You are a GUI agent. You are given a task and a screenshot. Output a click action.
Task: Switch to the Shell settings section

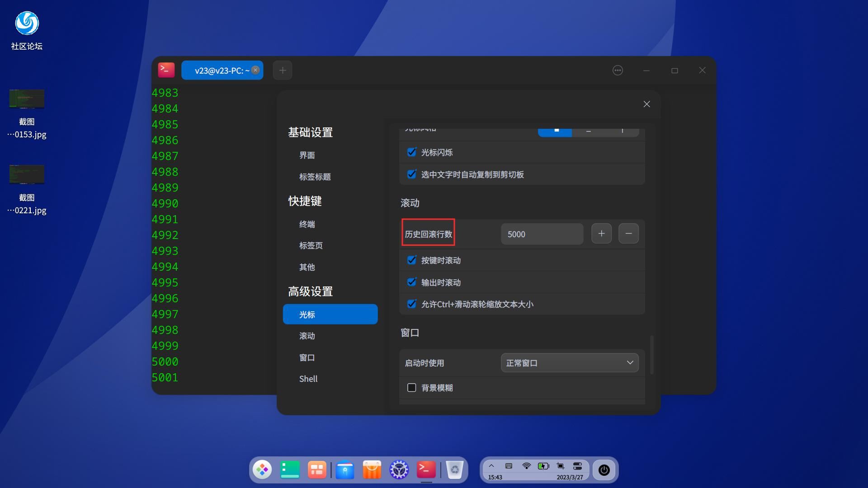[x=308, y=379]
